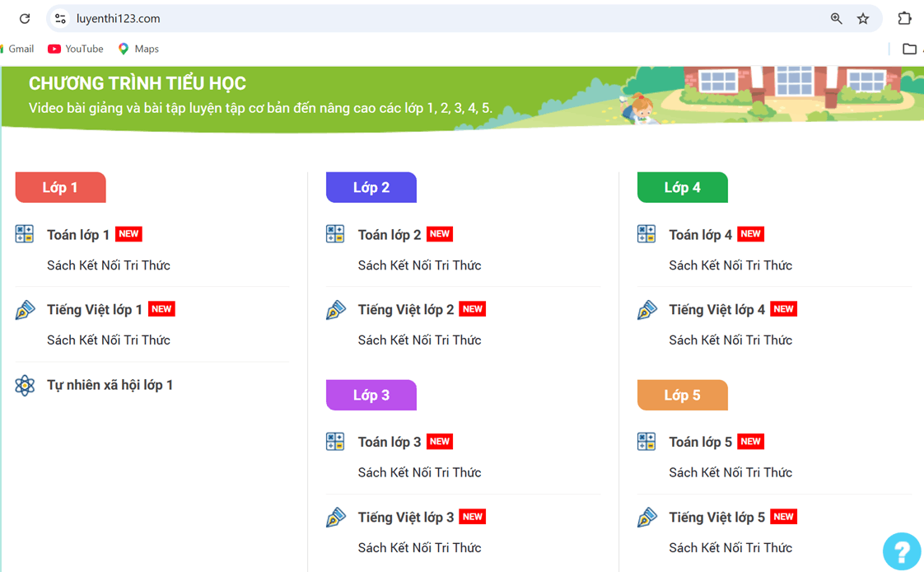Click the calculator icon beside Toán lớp 2
The height and width of the screenshot is (572, 924).
click(335, 234)
